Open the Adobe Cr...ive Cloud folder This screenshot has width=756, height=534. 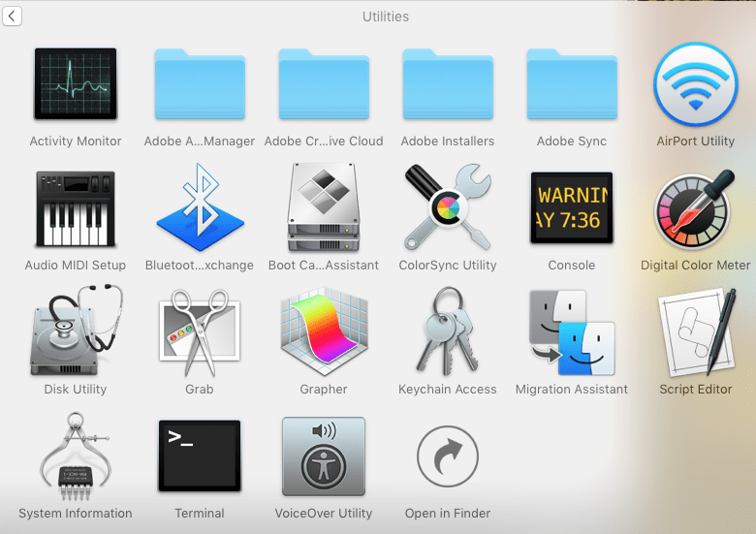tap(324, 84)
